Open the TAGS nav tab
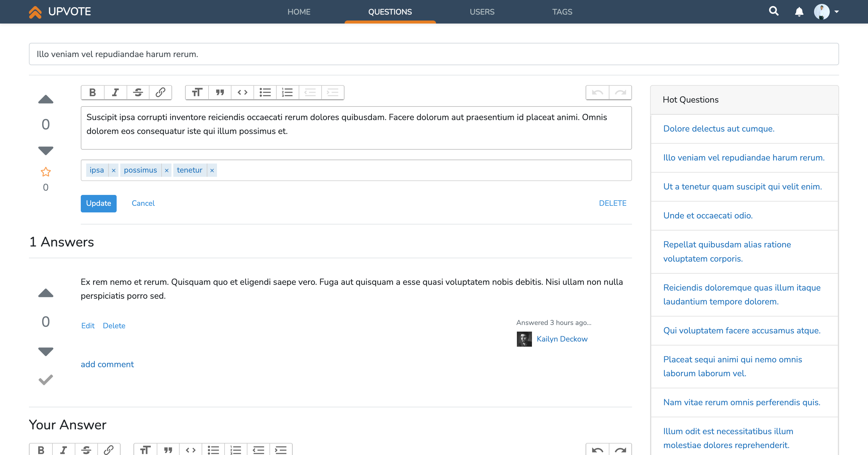This screenshot has height=455, width=868. (562, 12)
